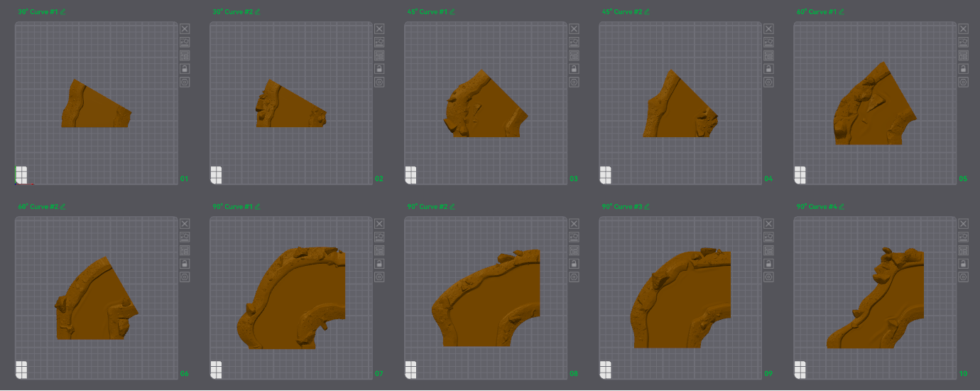The width and height of the screenshot is (980, 391).
Task: Open the layout icon beside plate 06
Action: pyautogui.click(x=185, y=250)
